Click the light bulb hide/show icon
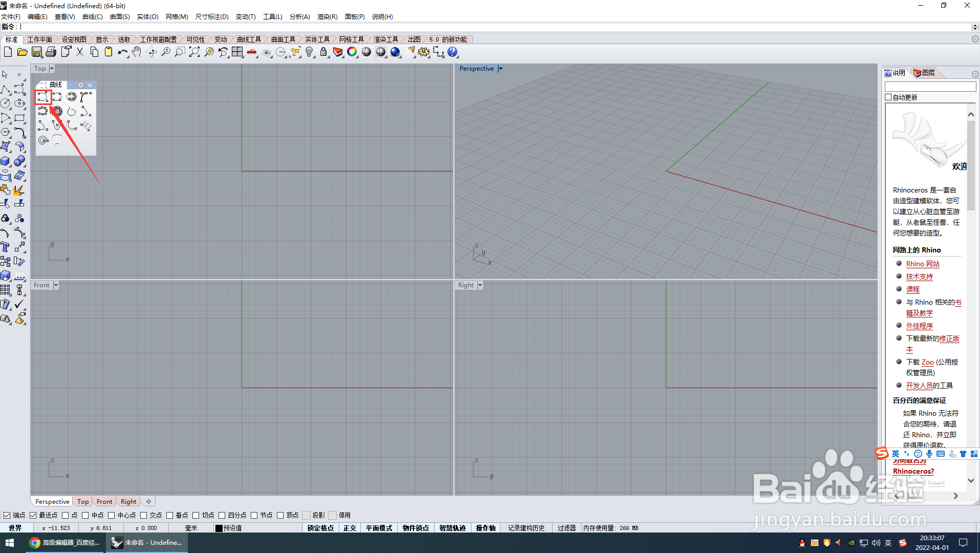This screenshot has width=980, height=553. pos(309,52)
